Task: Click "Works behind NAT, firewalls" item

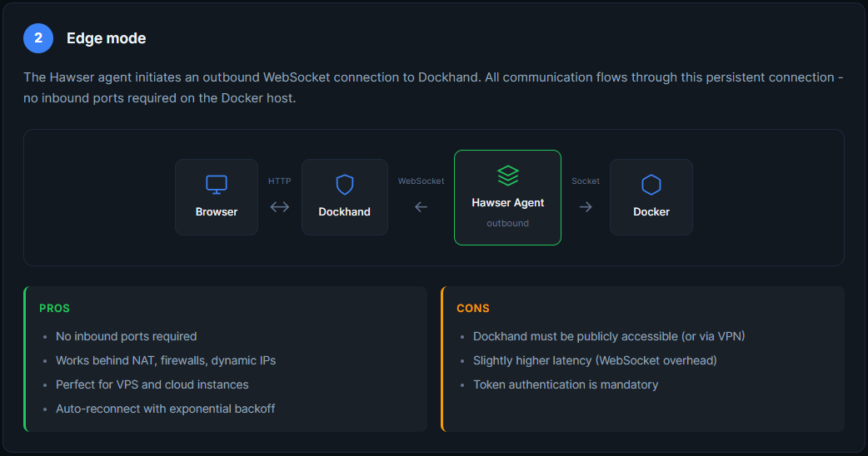Action: (165, 360)
